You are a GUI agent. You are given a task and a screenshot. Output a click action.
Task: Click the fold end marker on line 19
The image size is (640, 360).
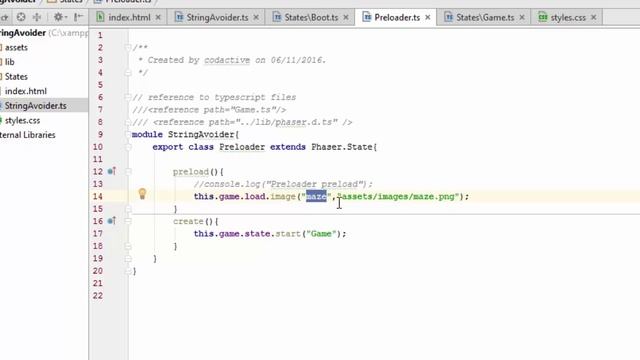(x=128, y=258)
